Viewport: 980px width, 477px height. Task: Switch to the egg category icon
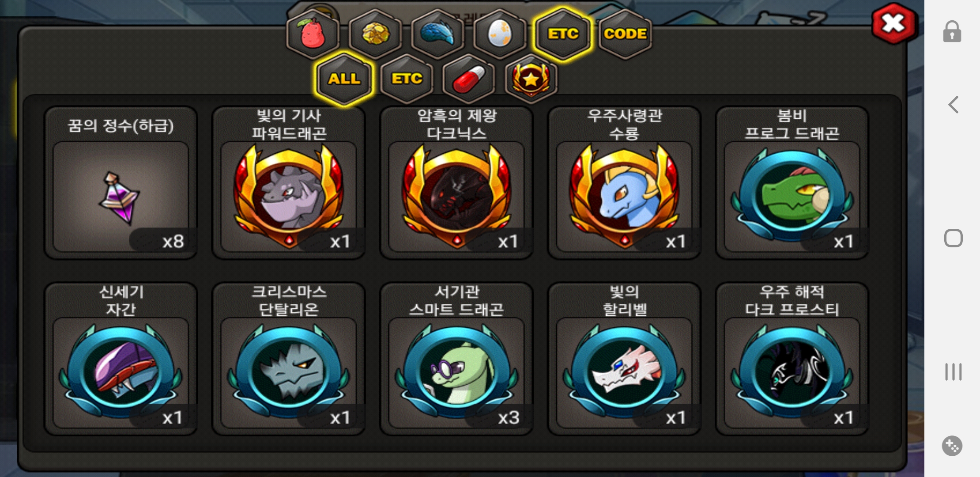(500, 34)
